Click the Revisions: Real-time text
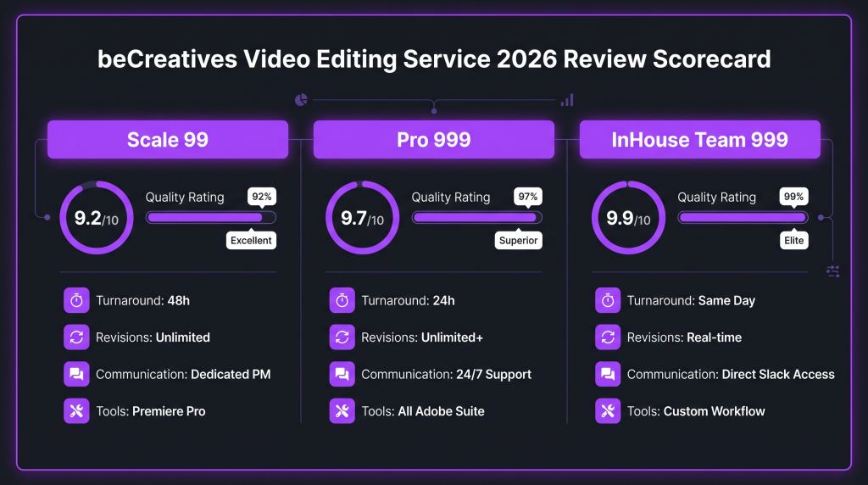This screenshot has width=868, height=485. pos(684,337)
